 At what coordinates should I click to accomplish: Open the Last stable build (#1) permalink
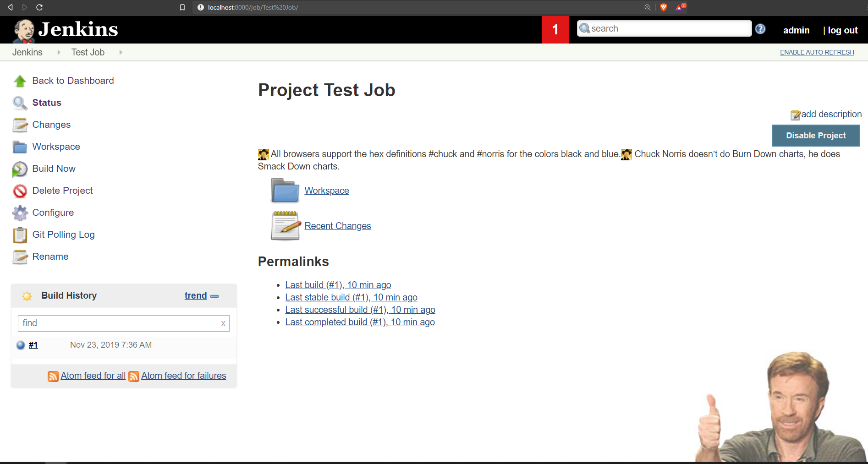point(351,297)
